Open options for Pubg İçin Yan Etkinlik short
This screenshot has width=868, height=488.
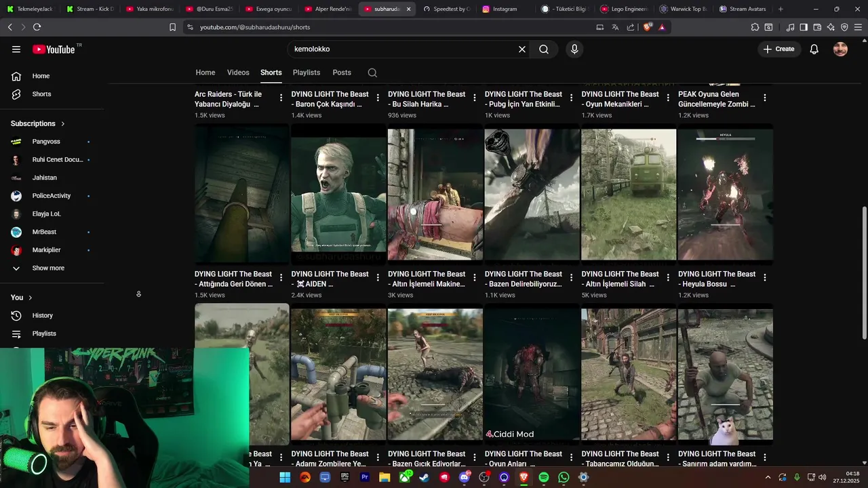[x=571, y=98]
